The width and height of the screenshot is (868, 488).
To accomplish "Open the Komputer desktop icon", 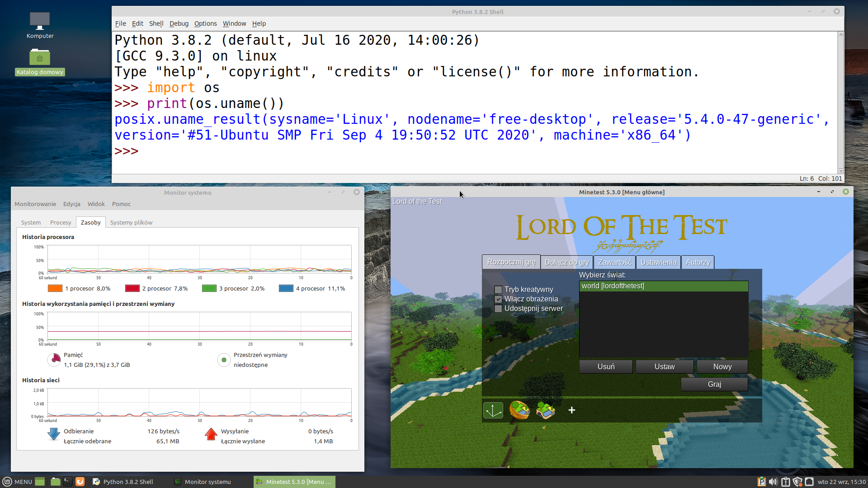I will [40, 26].
